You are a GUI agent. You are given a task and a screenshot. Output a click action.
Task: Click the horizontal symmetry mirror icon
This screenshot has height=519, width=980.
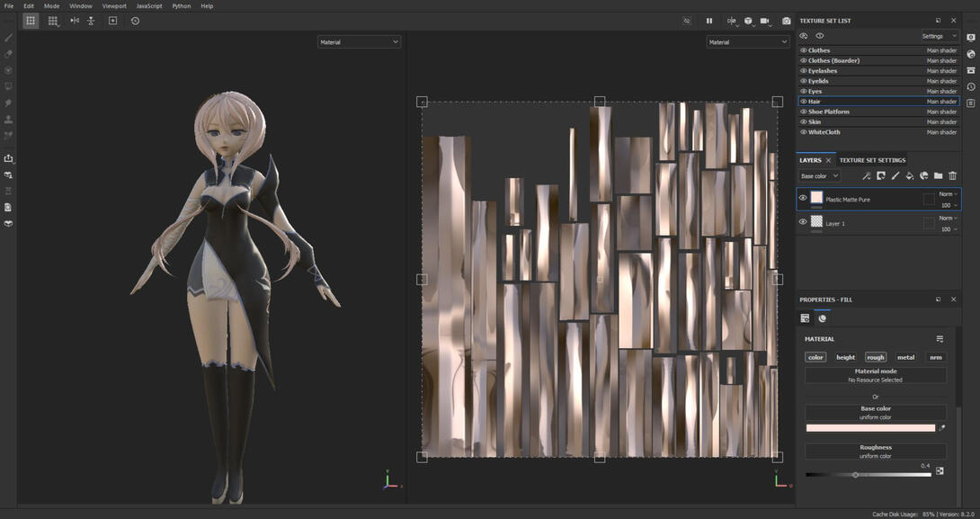(75, 21)
